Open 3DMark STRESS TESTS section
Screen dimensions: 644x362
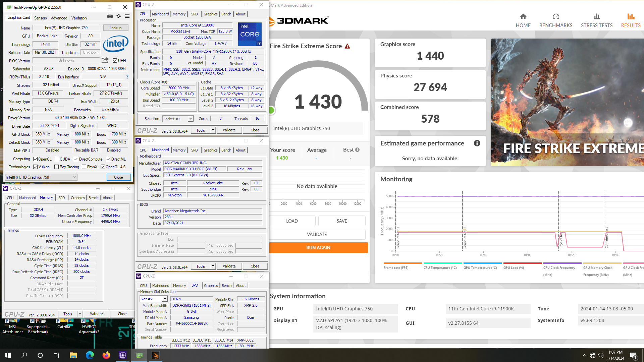tap(597, 21)
